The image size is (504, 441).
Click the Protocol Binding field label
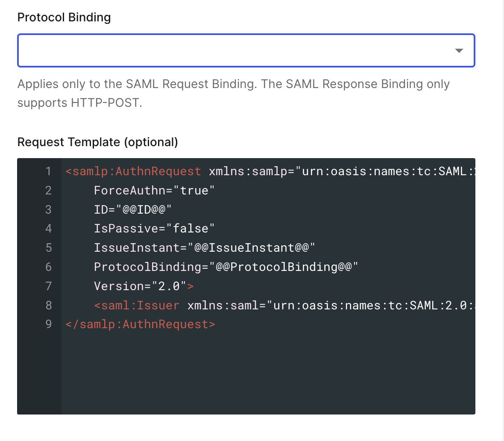64,18
